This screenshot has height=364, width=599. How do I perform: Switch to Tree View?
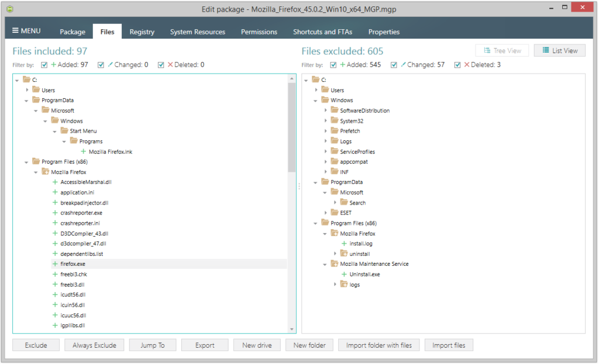tap(502, 50)
